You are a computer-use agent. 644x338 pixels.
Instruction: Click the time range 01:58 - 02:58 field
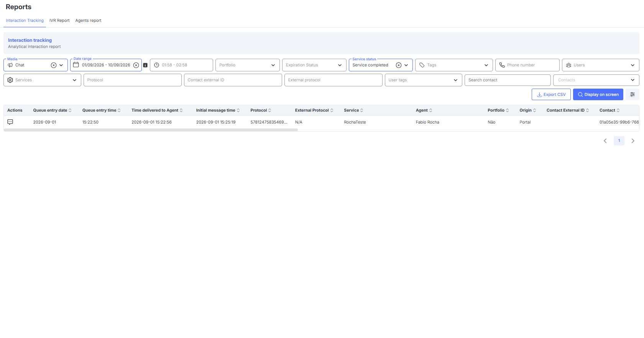pyautogui.click(x=181, y=65)
